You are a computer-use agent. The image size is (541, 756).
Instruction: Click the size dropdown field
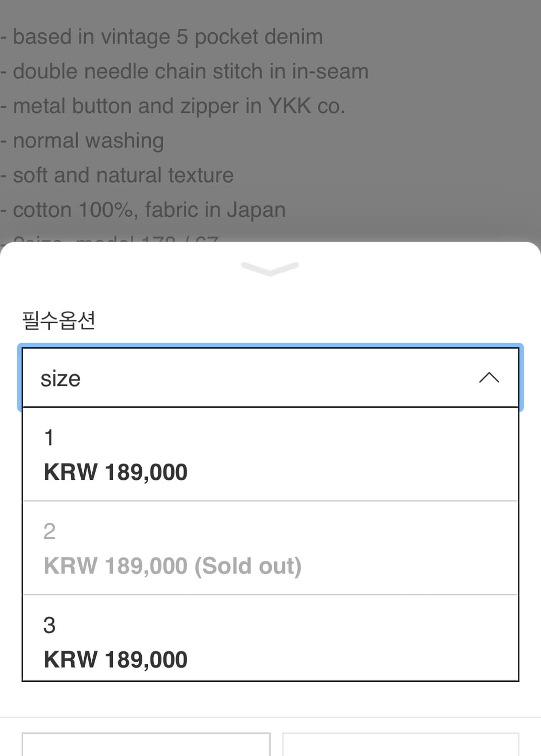coord(270,378)
